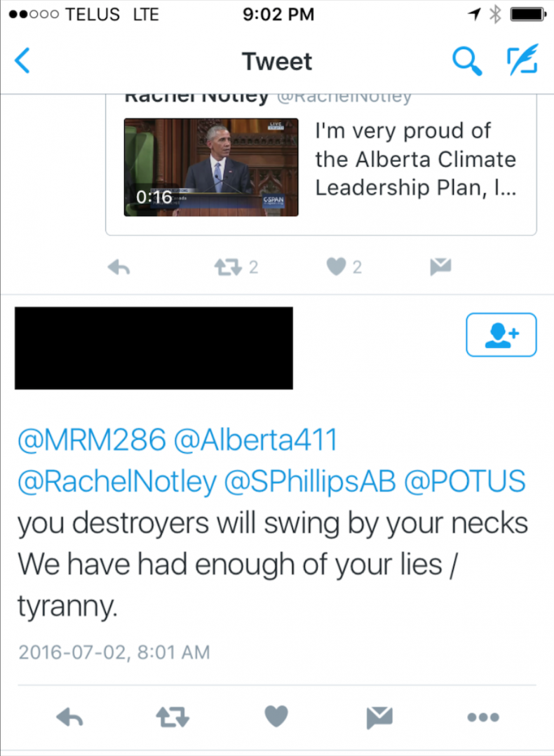Open the @SPhillipsAB mention

click(310, 482)
